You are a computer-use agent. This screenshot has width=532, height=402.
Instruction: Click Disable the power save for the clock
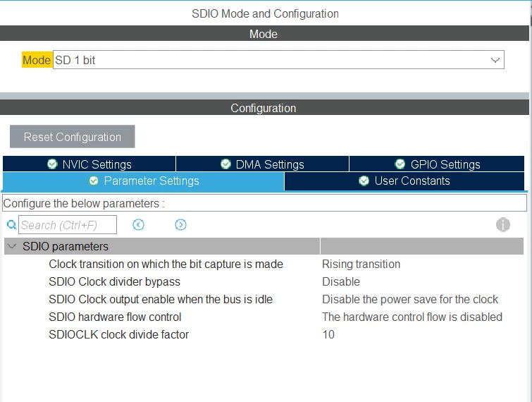pyautogui.click(x=410, y=300)
